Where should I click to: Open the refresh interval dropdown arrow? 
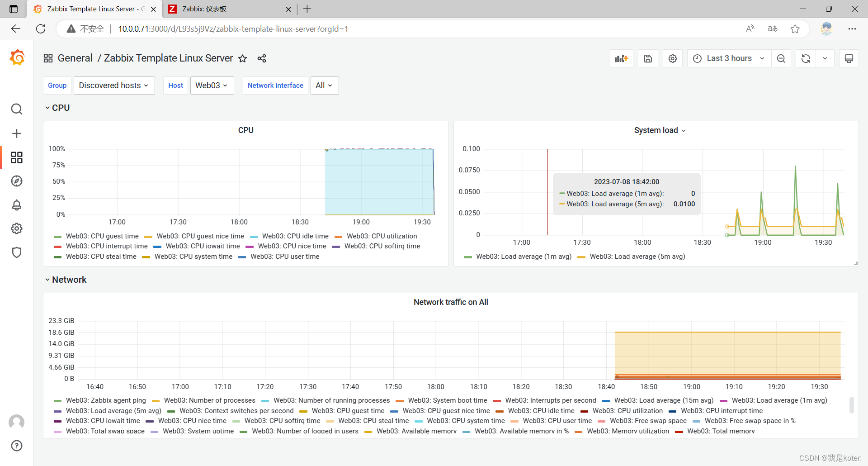coord(825,58)
